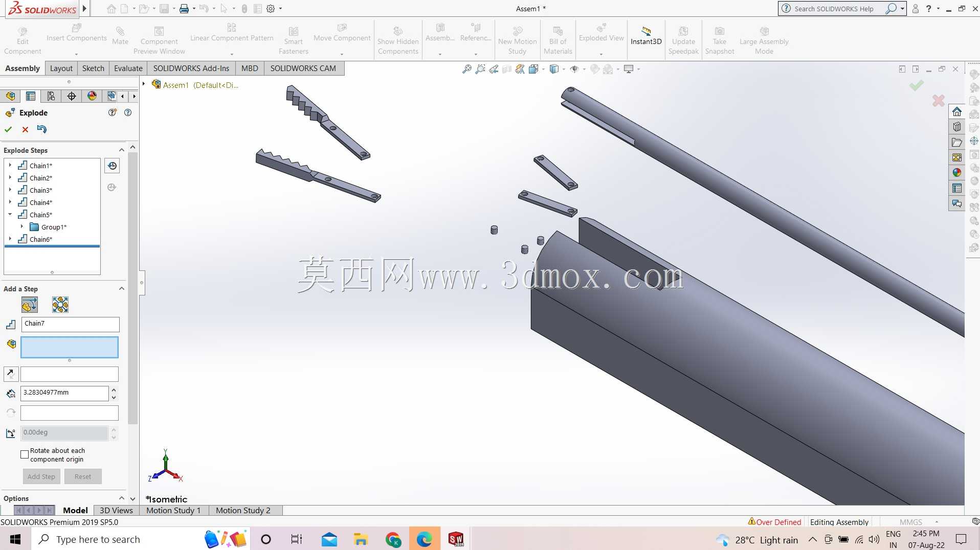Select the Radial step icon under Add a Step
The width and height of the screenshot is (980, 550).
(x=60, y=305)
